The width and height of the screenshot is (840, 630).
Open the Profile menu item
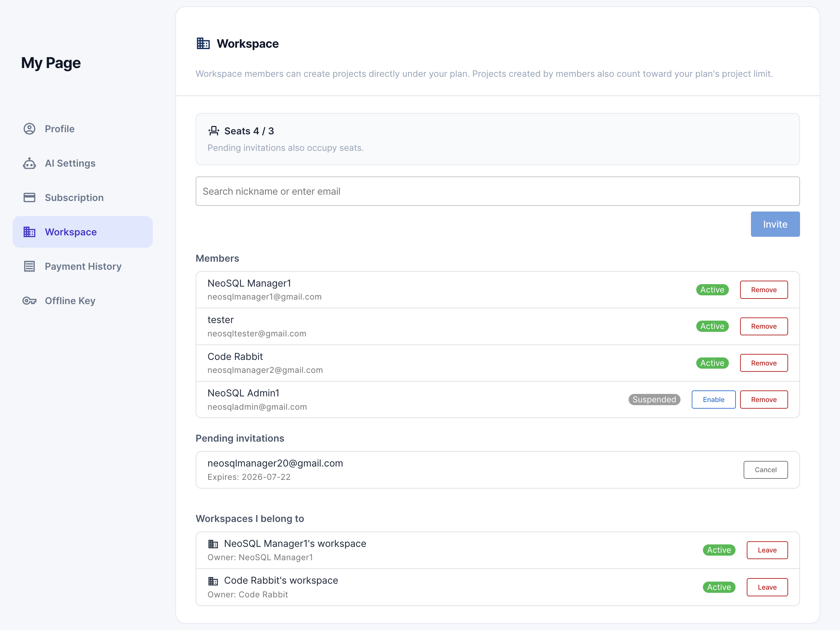(x=83, y=129)
